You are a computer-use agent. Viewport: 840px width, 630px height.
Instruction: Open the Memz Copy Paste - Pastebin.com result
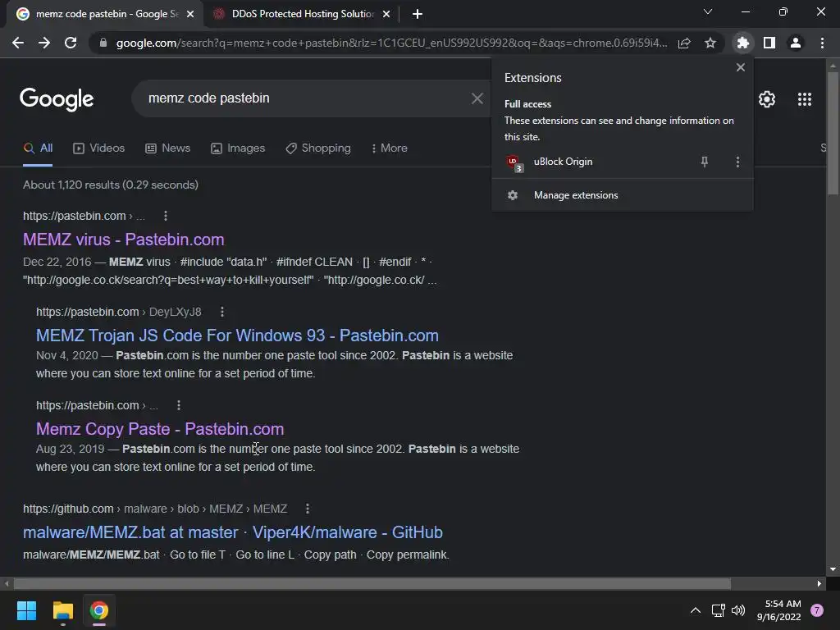[160, 429]
